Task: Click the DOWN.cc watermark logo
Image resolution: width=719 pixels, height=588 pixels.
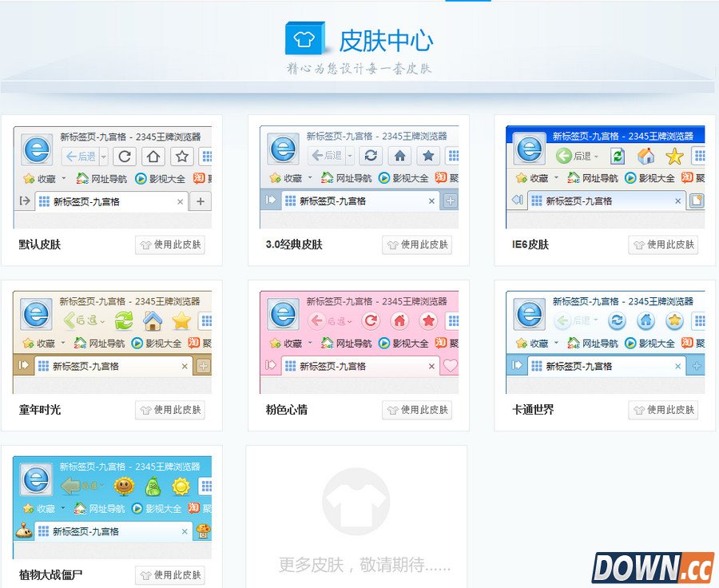Action: (x=653, y=567)
